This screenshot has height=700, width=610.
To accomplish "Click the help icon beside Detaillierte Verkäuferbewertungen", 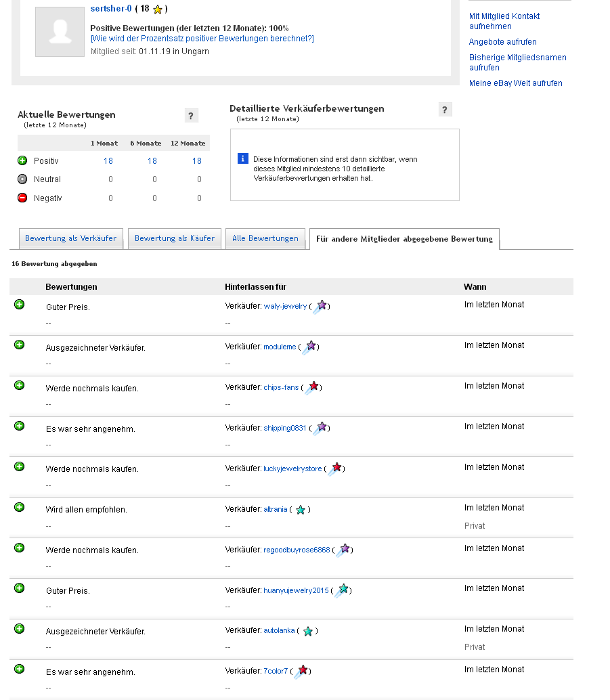I will click(444, 110).
